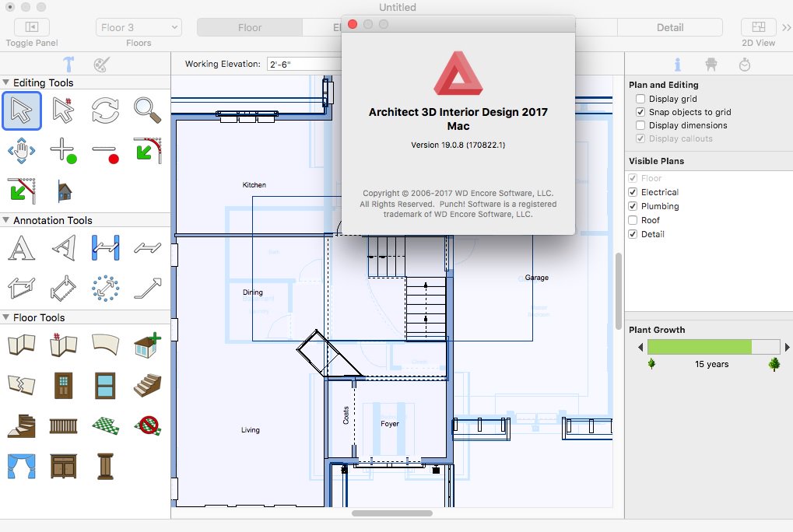Image resolution: width=793 pixels, height=532 pixels.
Task: Select the diagonal arrow Leader tool
Action: 147,289
